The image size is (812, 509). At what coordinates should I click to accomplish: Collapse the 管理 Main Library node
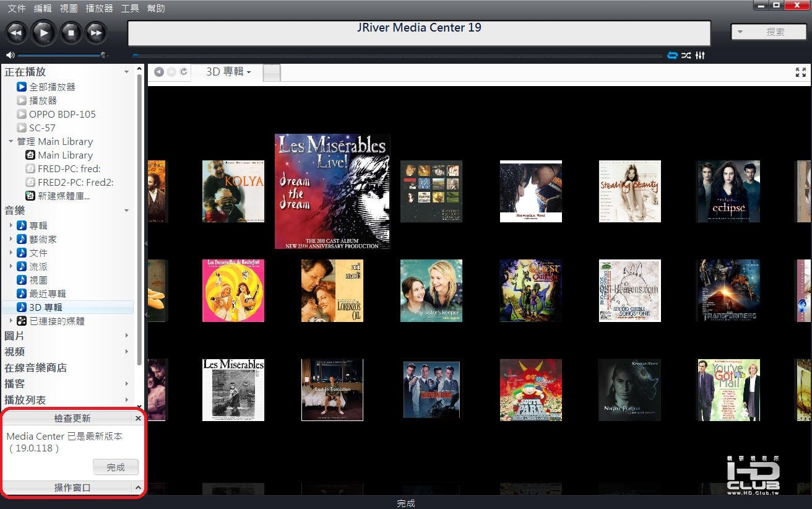coord(11,141)
